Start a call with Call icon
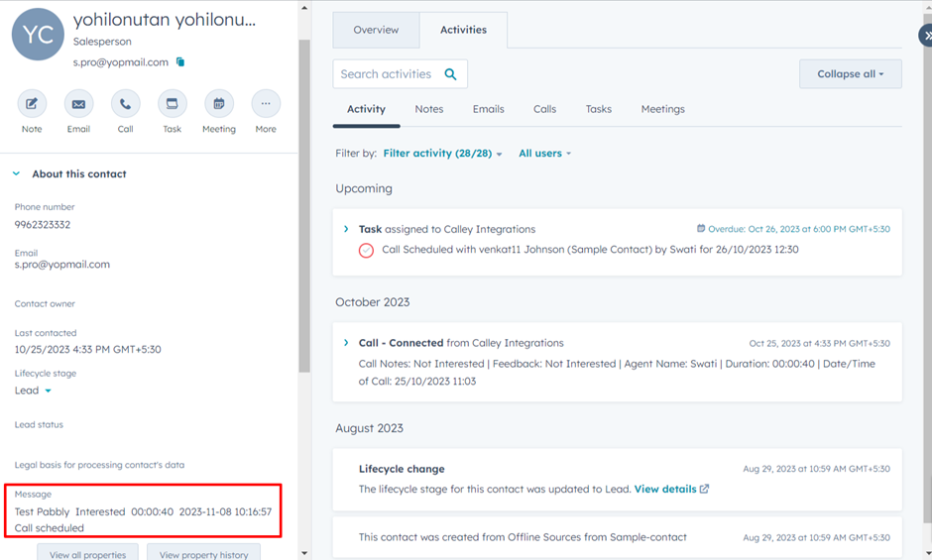 [125, 104]
